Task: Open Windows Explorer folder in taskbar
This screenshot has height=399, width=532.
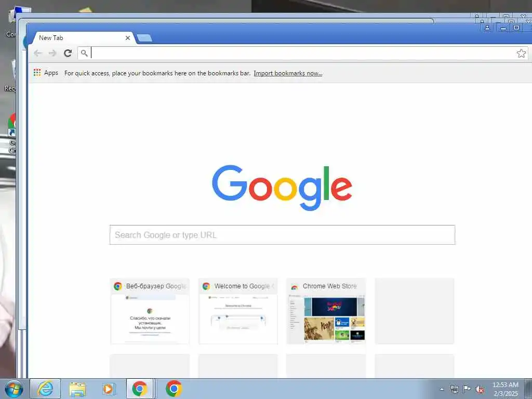Action: tap(77, 389)
